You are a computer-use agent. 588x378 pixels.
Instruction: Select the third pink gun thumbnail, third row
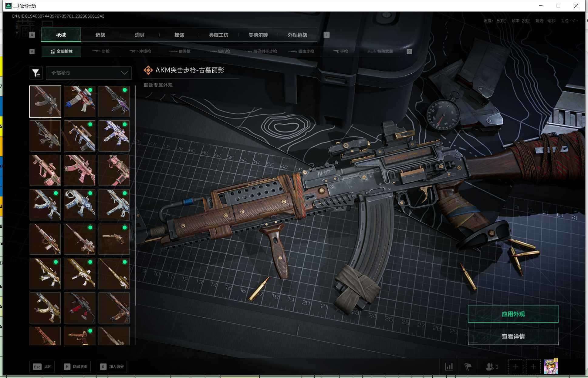coord(114,170)
